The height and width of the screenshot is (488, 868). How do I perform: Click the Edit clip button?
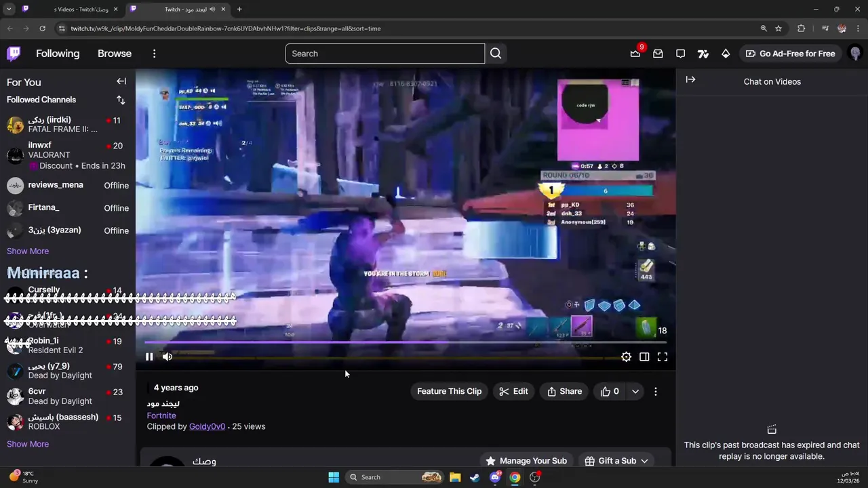[513, 391]
